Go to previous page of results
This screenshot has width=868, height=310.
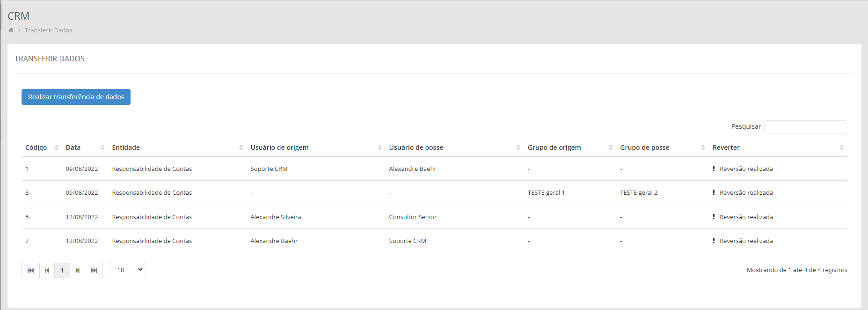click(47, 270)
